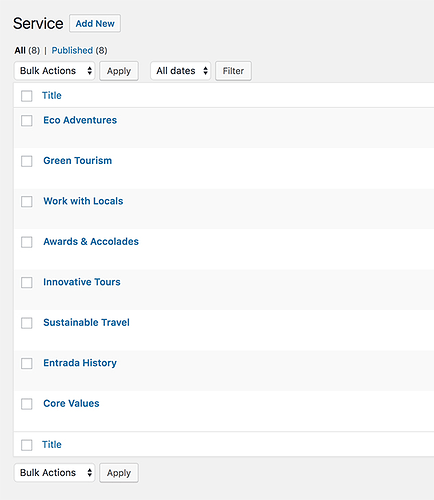Open the bottom Bulk Actions dropdown
The width and height of the screenshot is (434, 500).
55,473
